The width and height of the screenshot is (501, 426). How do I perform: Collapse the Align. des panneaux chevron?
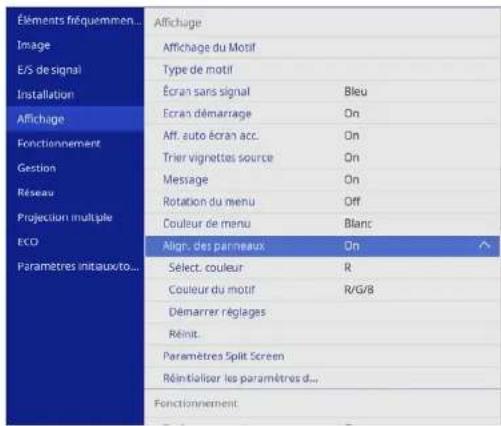tap(484, 246)
